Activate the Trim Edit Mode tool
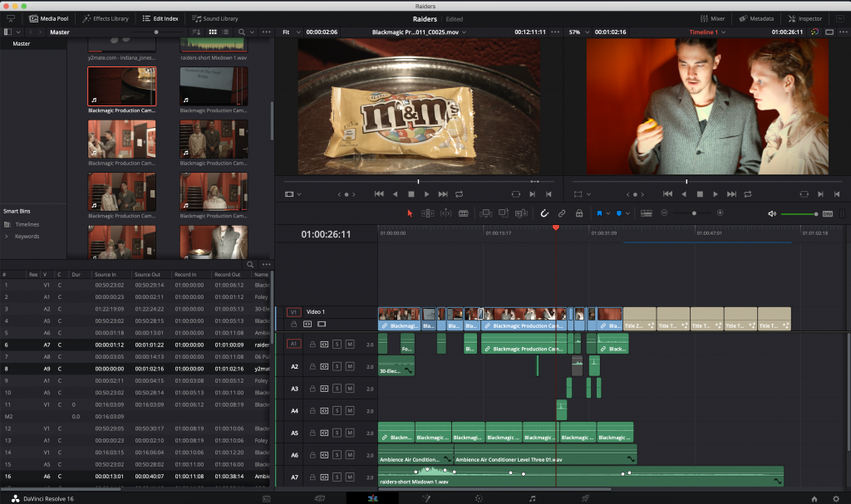Viewport: 851px width, 504px height. (x=428, y=213)
